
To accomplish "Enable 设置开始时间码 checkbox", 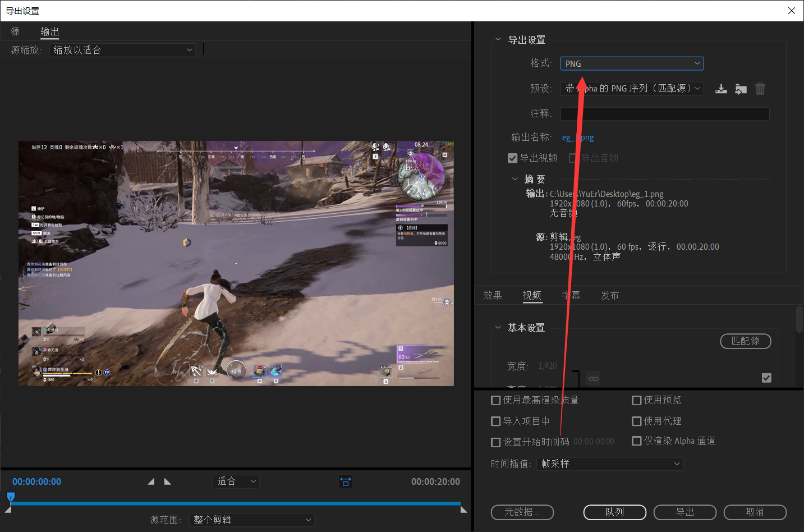I will 496,442.
